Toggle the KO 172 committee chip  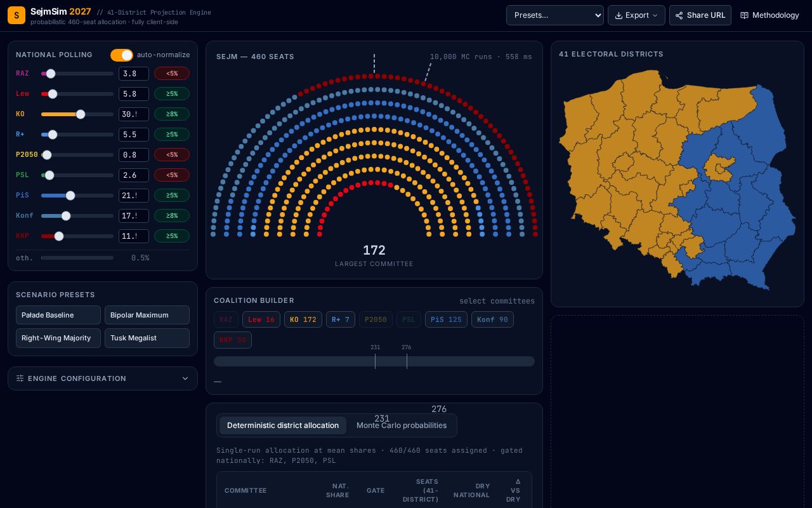pyautogui.click(x=303, y=320)
